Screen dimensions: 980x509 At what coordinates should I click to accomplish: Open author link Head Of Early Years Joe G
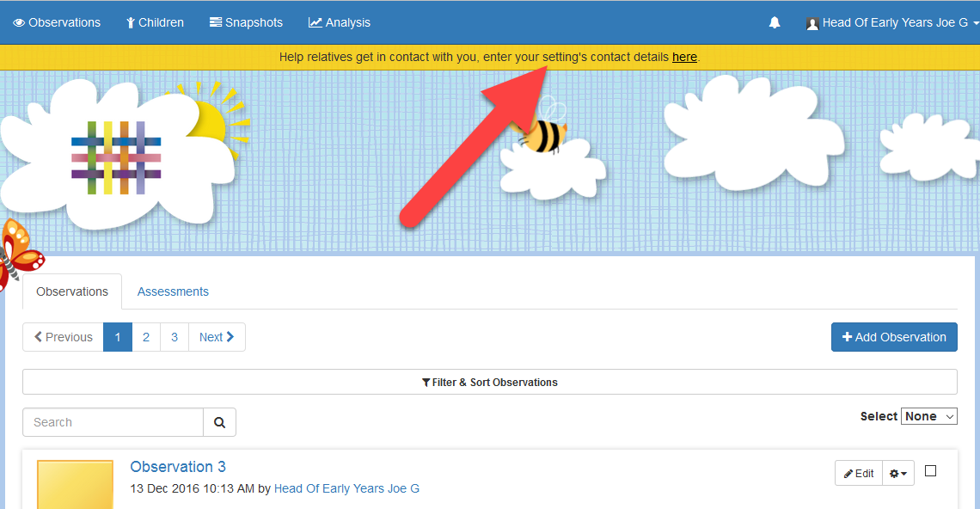click(347, 488)
